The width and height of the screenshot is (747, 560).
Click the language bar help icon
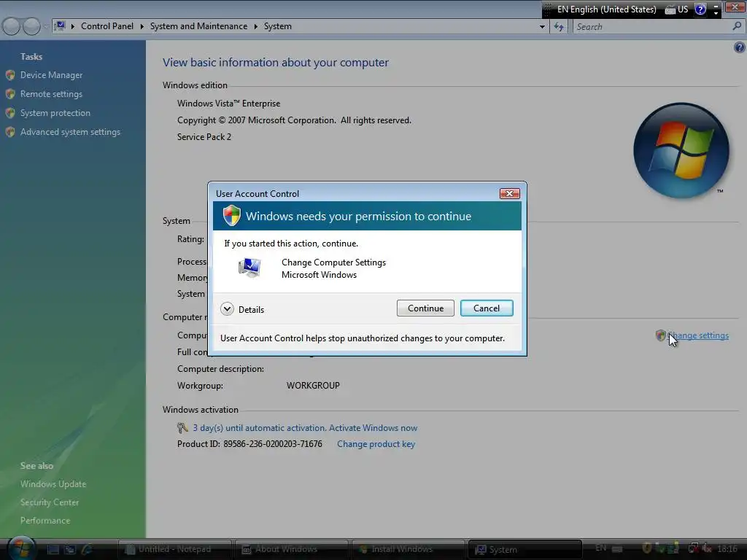click(700, 9)
